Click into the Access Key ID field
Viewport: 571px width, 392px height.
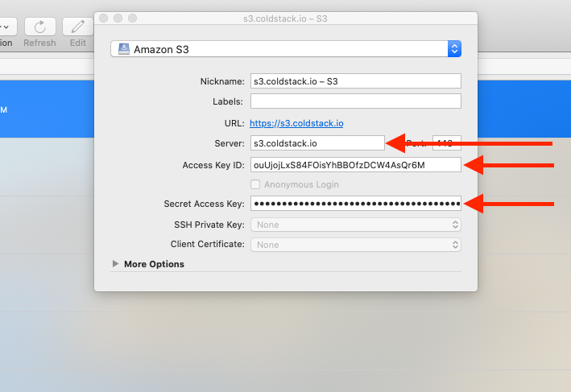click(x=356, y=165)
